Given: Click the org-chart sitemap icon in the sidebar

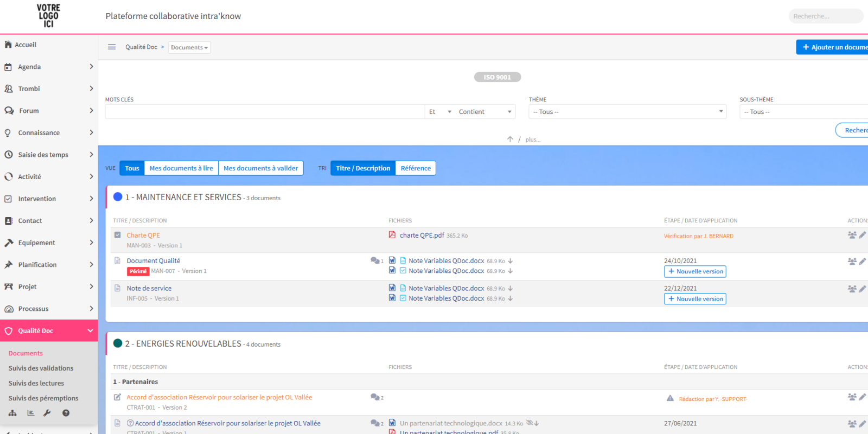Looking at the screenshot, I should click(x=12, y=413).
